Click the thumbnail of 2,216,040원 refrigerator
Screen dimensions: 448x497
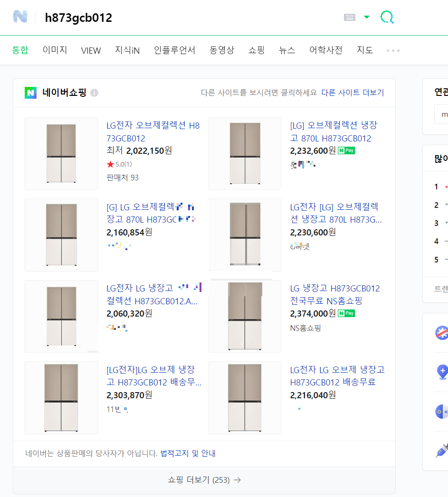click(x=245, y=398)
